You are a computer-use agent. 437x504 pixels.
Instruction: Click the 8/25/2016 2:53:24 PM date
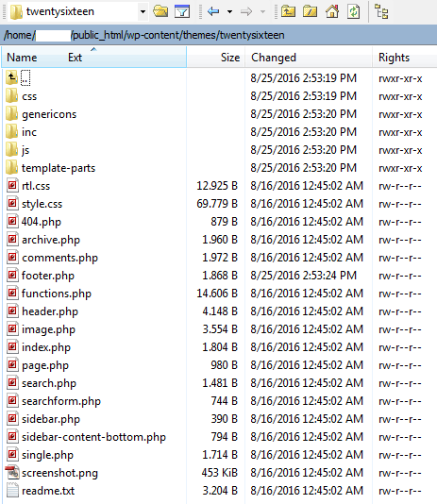point(304,276)
